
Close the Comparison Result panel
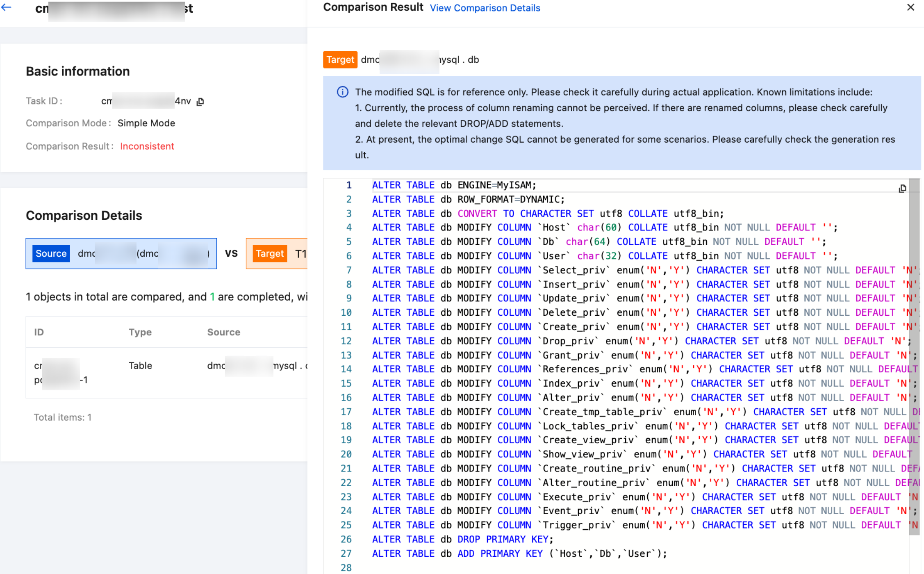[x=910, y=7]
